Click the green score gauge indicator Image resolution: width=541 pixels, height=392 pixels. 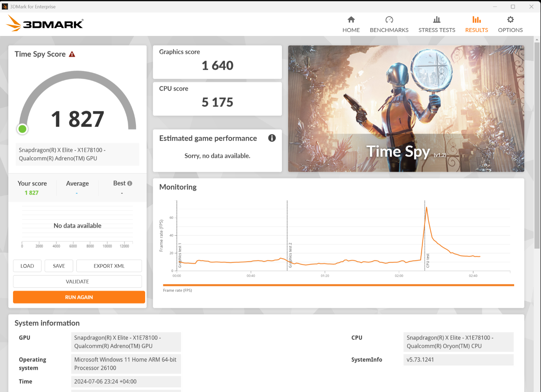22,129
